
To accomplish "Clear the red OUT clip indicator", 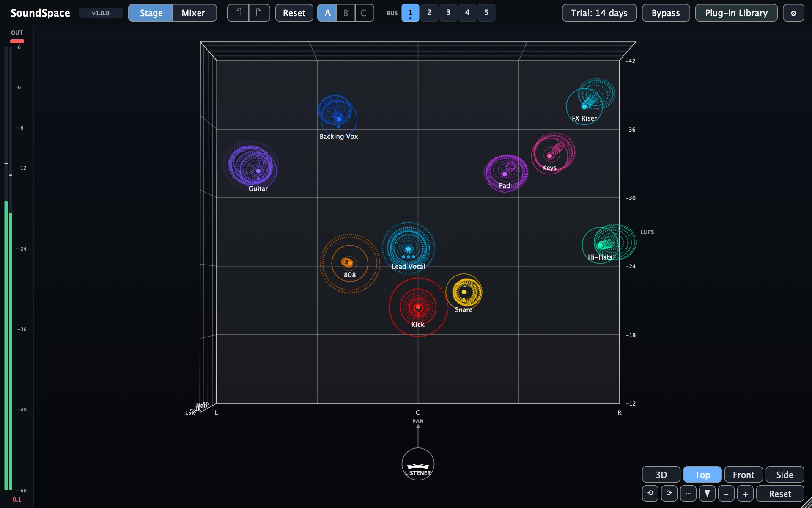I will click(17, 41).
